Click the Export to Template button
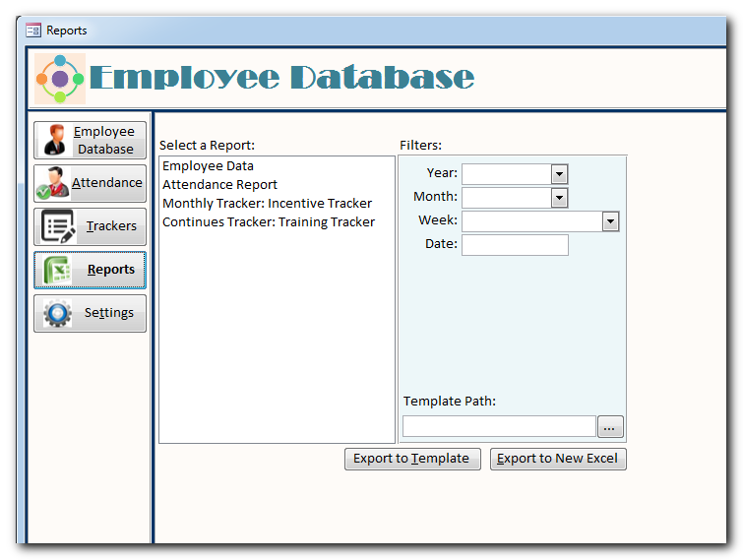The height and width of the screenshot is (560, 743). coord(412,459)
